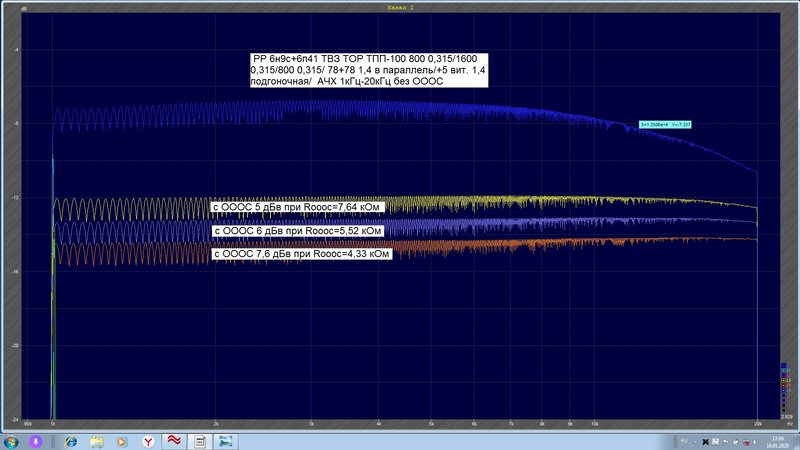The image size is (800, 450).
Task: Click annotation 'с ОООС 5 дБв при Rооос=7,64 кОм'
Action: [297, 207]
